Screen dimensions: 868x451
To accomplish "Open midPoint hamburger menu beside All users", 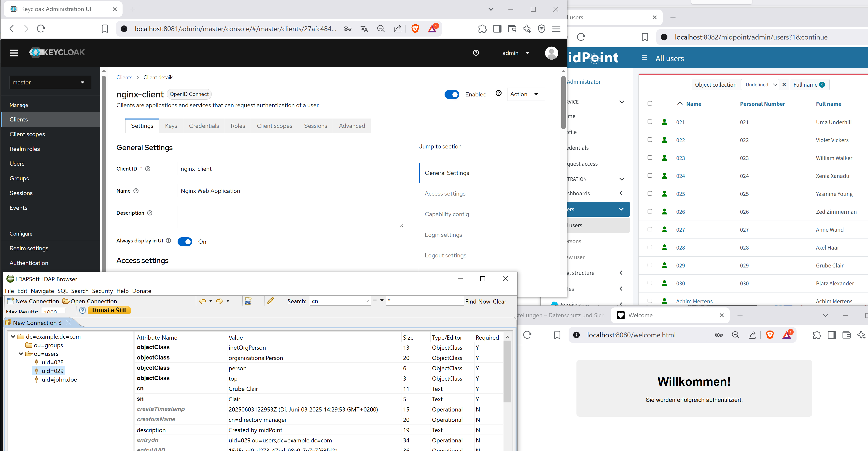I will click(644, 58).
